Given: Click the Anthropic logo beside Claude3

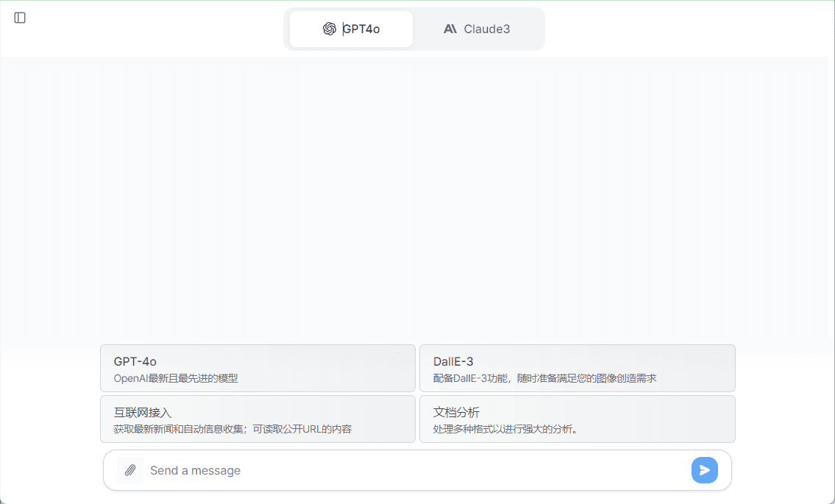Looking at the screenshot, I should 450,29.
